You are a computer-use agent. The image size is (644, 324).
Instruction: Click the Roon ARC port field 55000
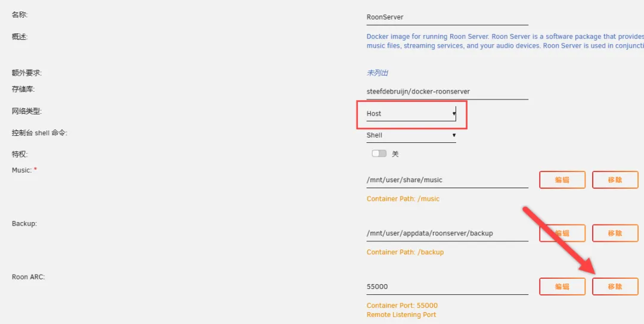pos(447,286)
